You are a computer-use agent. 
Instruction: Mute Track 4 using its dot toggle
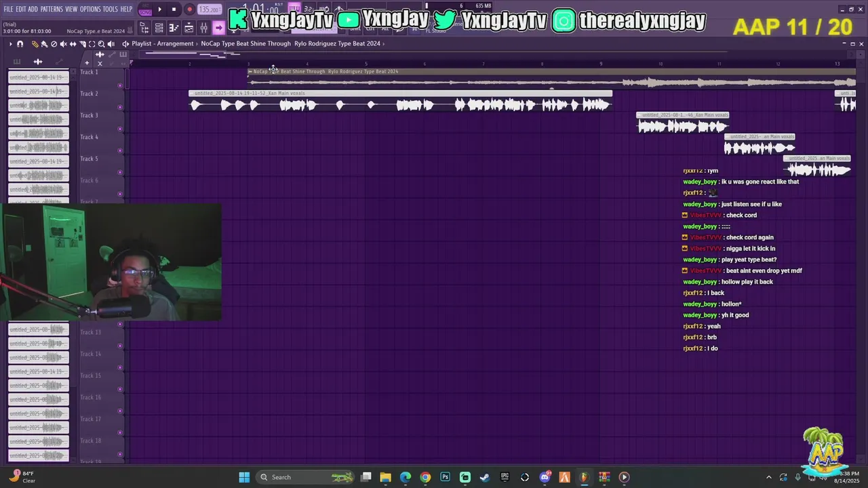(x=120, y=150)
